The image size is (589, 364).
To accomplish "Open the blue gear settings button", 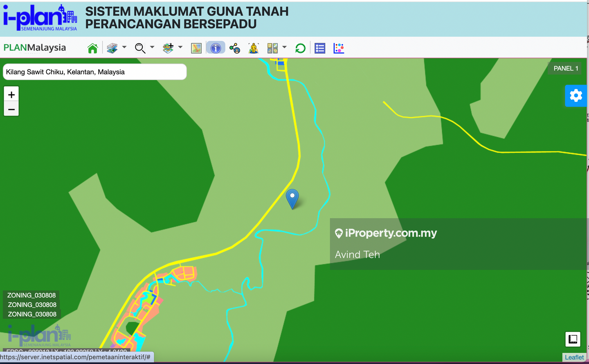I will point(576,96).
